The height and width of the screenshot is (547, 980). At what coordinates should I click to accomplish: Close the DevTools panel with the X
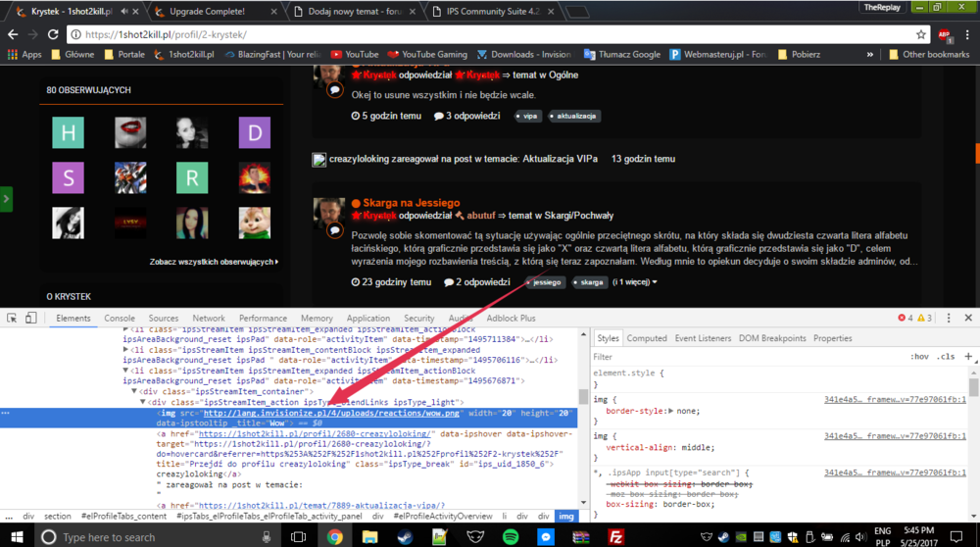[968, 319]
